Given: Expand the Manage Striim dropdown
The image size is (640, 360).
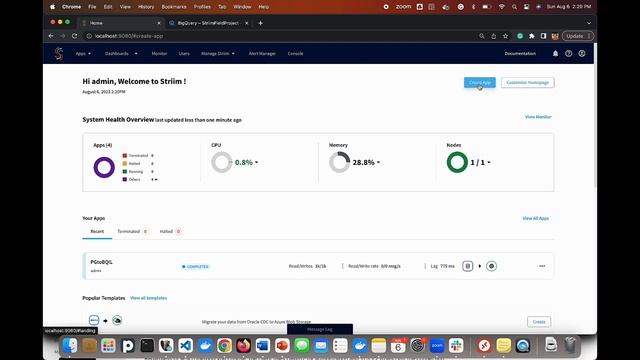Looking at the screenshot, I should point(218,53).
